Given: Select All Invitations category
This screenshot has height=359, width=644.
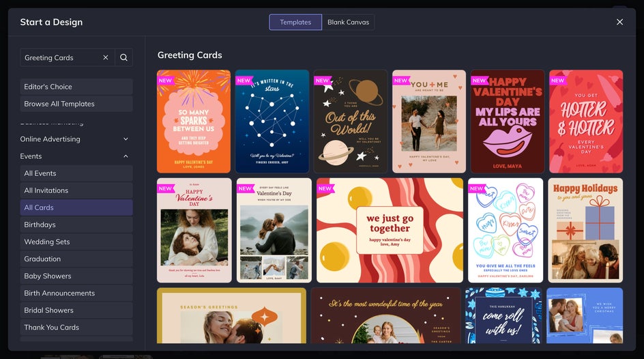Looking at the screenshot, I should 76,190.
